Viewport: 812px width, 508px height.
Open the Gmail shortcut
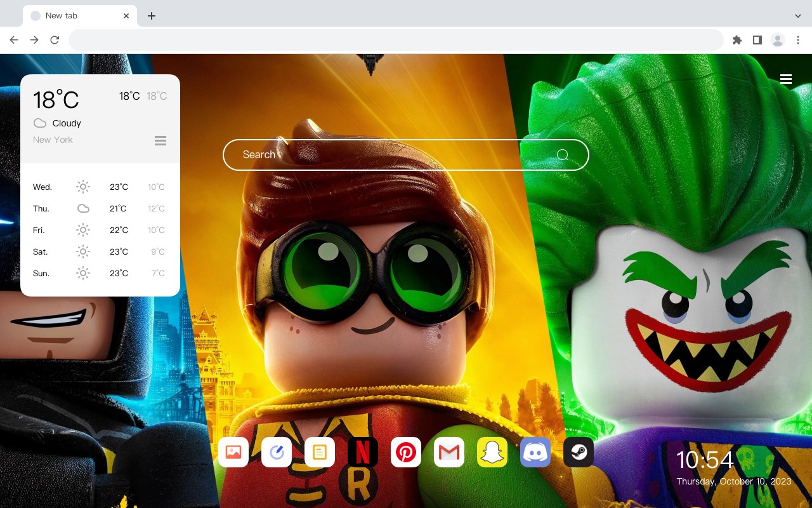(449, 452)
